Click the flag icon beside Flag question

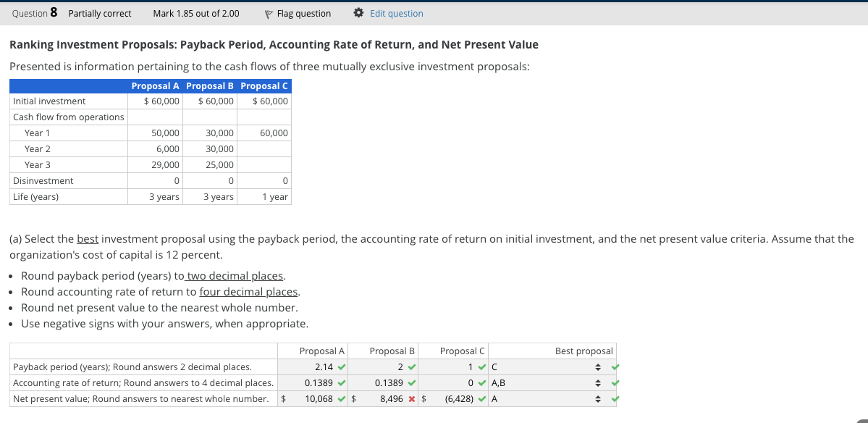(x=268, y=14)
